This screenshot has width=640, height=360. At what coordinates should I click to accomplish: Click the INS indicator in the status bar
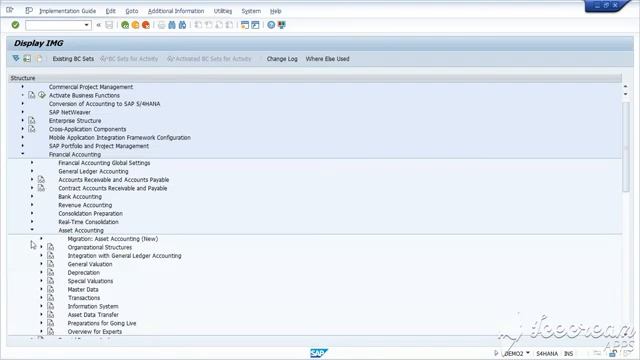569,353
